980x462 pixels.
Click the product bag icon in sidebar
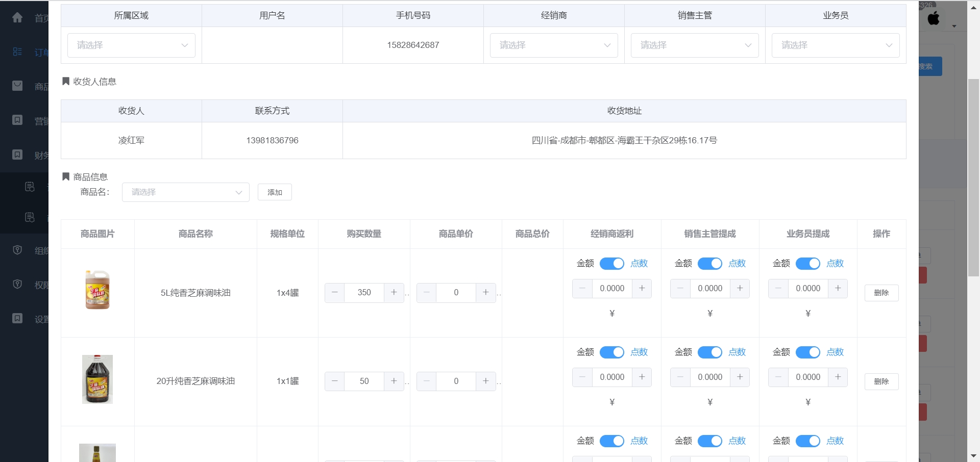17,86
